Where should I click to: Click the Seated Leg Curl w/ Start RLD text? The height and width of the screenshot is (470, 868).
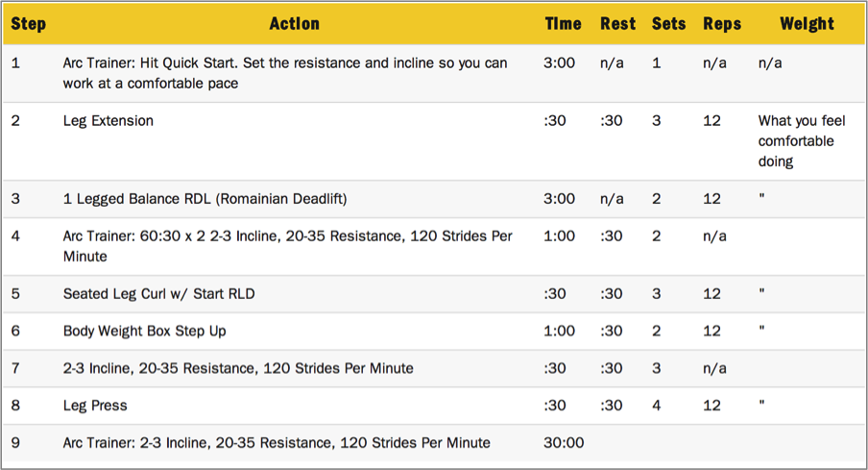[158, 294]
